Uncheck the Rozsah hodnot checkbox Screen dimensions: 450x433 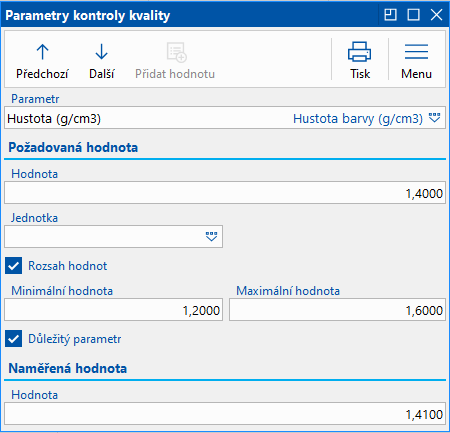[x=13, y=266]
